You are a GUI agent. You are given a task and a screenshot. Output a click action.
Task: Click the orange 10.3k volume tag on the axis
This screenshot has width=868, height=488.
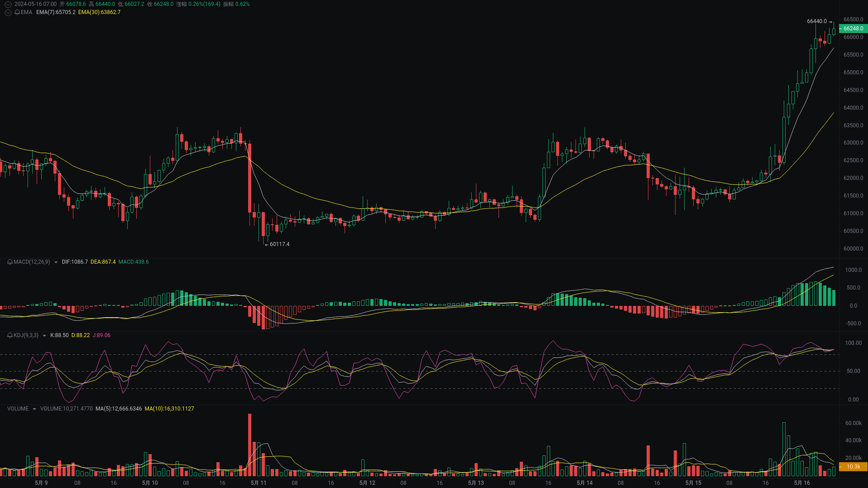pos(854,466)
